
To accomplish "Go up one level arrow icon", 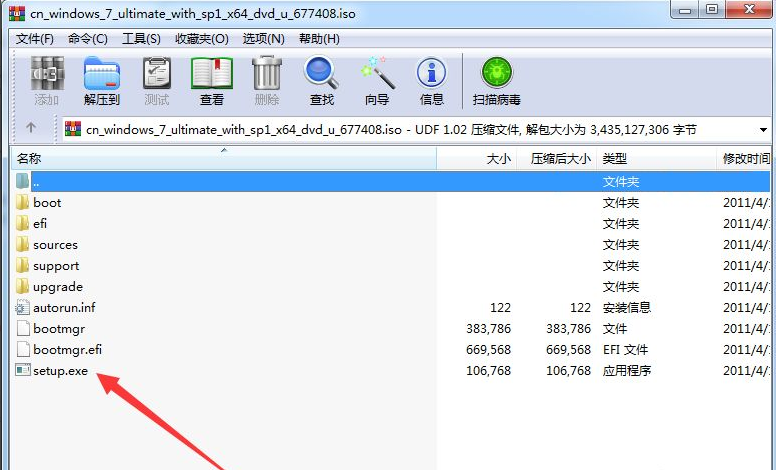I will point(31,128).
